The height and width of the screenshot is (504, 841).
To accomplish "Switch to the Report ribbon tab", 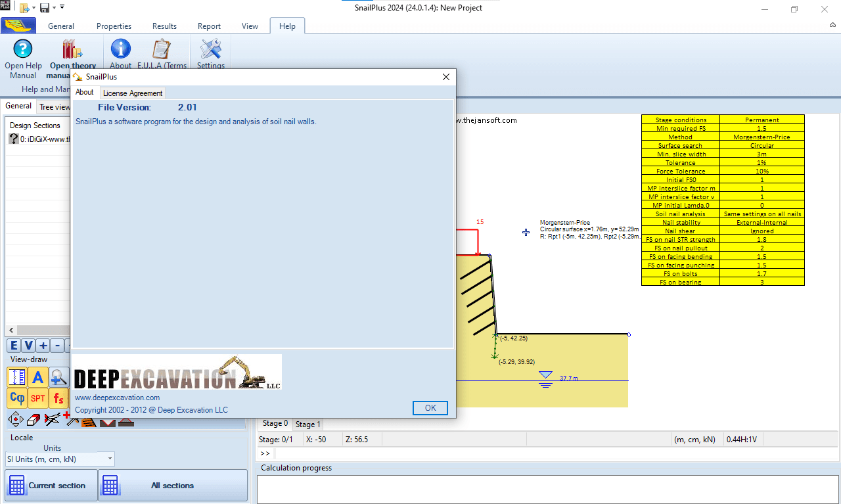I will pyautogui.click(x=209, y=26).
